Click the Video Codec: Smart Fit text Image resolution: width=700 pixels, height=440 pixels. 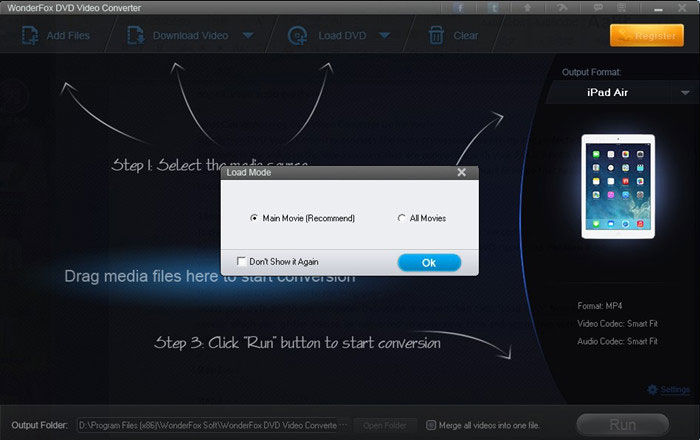pyautogui.click(x=617, y=324)
